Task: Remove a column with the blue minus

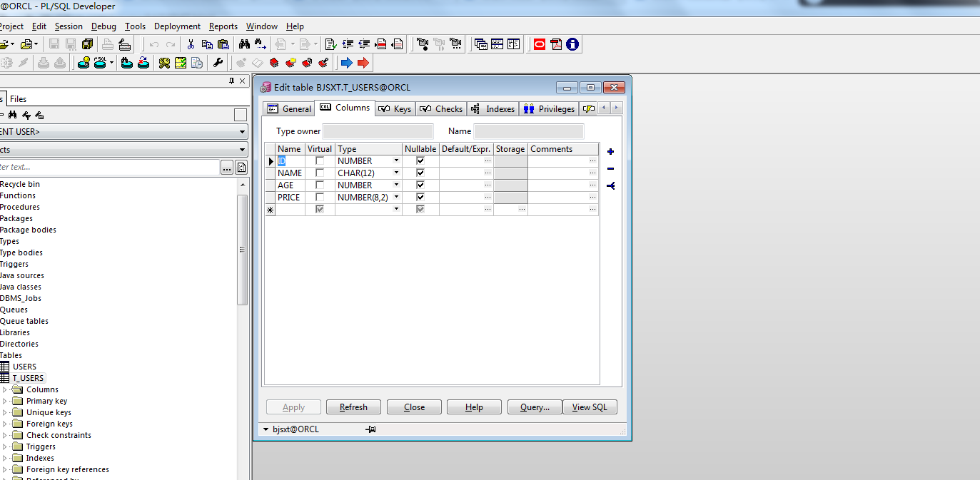Action: [x=610, y=168]
